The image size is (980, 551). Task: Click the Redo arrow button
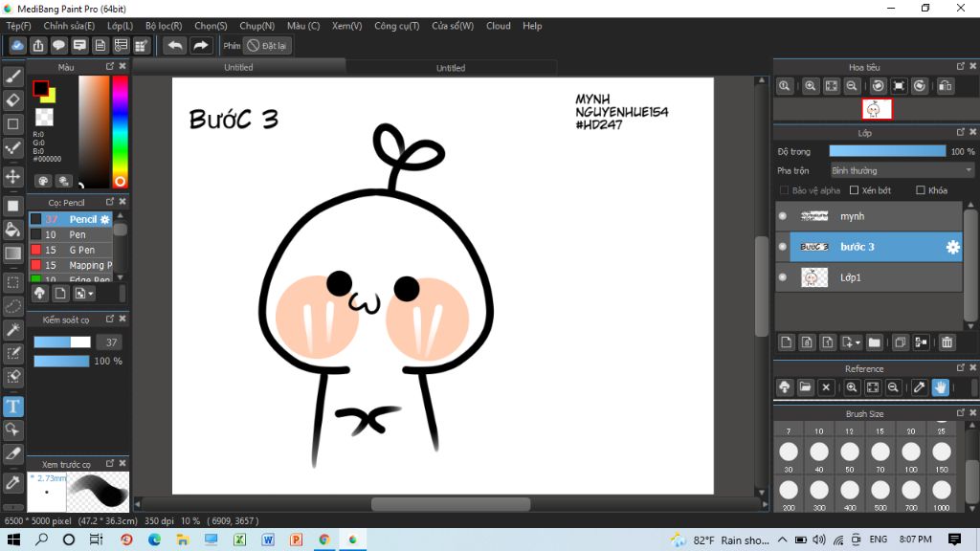pos(201,46)
